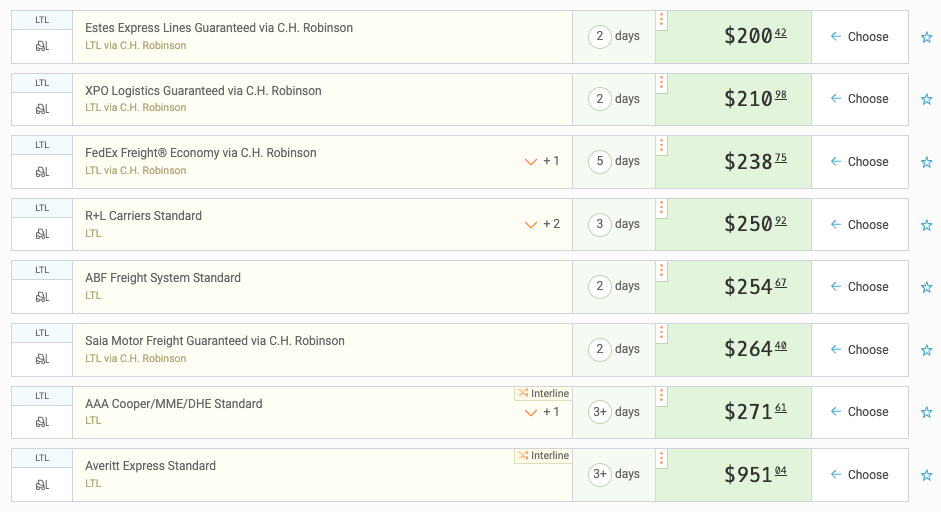
Task: Expand +1 more options for FedEx Freight Economy
Action: 542,161
